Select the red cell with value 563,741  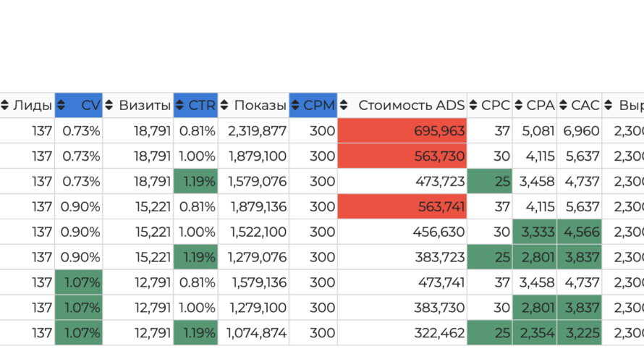click(x=402, y=207)
